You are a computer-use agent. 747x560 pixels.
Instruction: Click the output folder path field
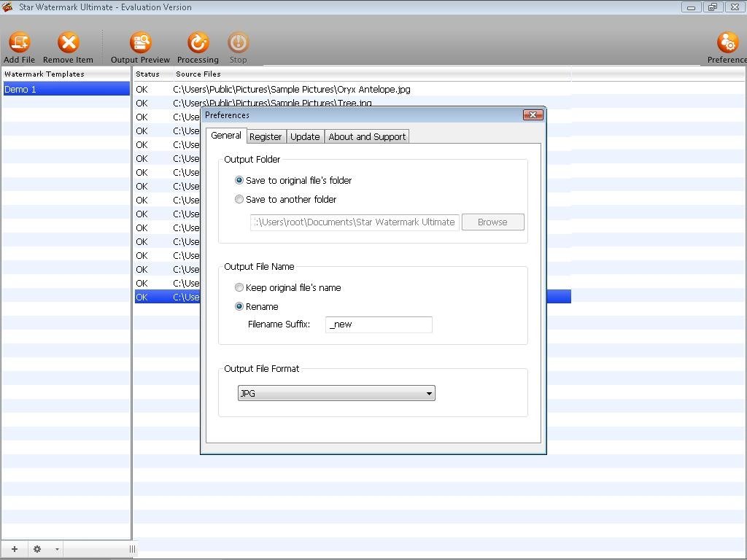tap(355, 222)
